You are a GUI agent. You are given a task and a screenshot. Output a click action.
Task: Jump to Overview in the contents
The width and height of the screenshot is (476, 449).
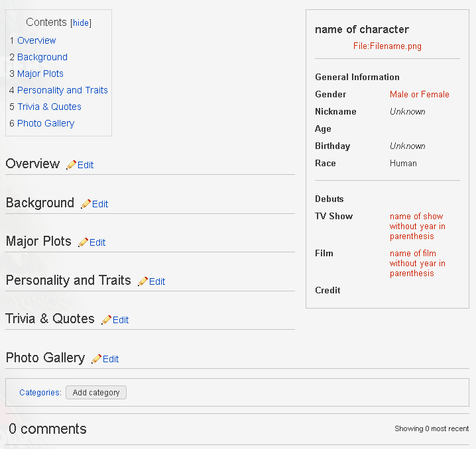click(36, 40)
